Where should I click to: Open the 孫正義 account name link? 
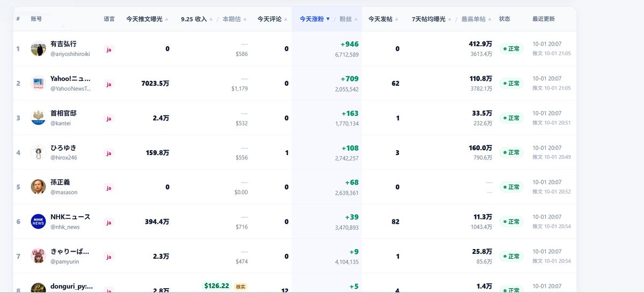pyautogui.click(x=60, y=182)
